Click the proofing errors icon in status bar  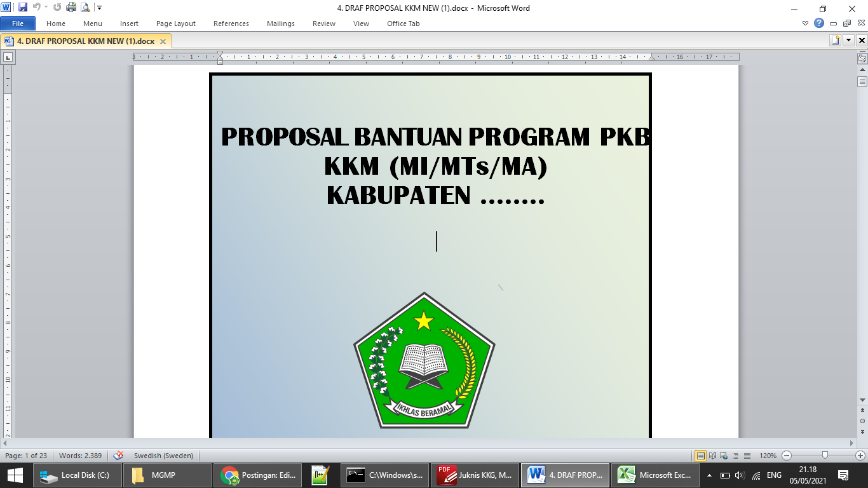coord(118,456)
